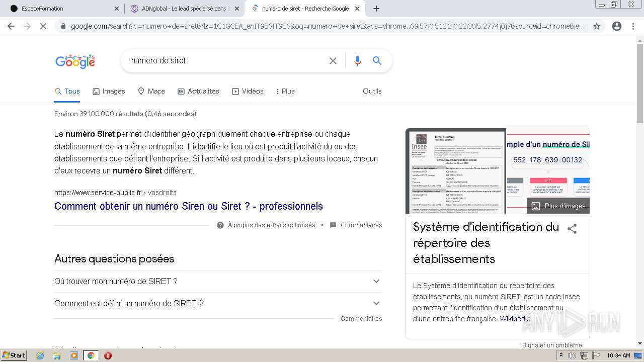Screen dimensions: 644x362
Task: Switch to Maps results tab
Action: pyautogui.click(x=151, y=91)
